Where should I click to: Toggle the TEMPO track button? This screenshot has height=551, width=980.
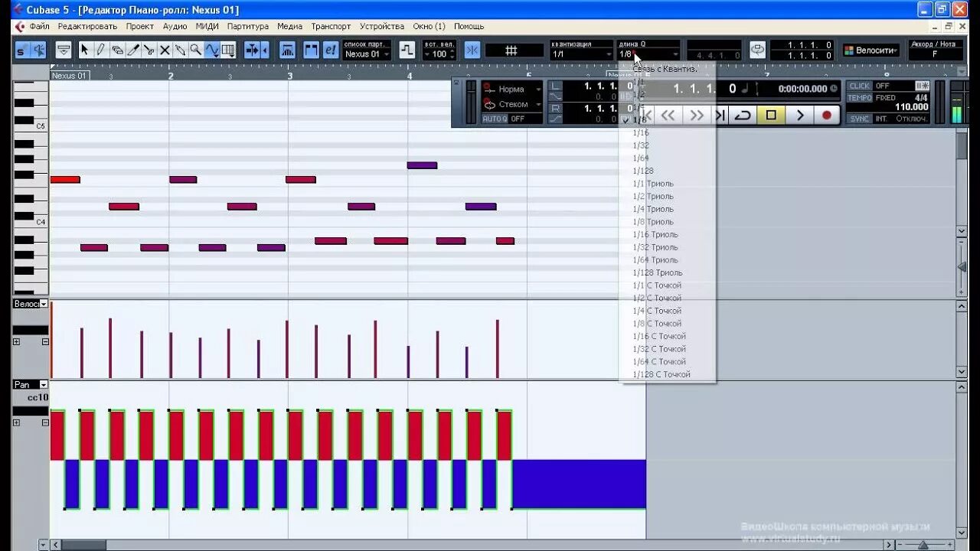coord(860,98)
